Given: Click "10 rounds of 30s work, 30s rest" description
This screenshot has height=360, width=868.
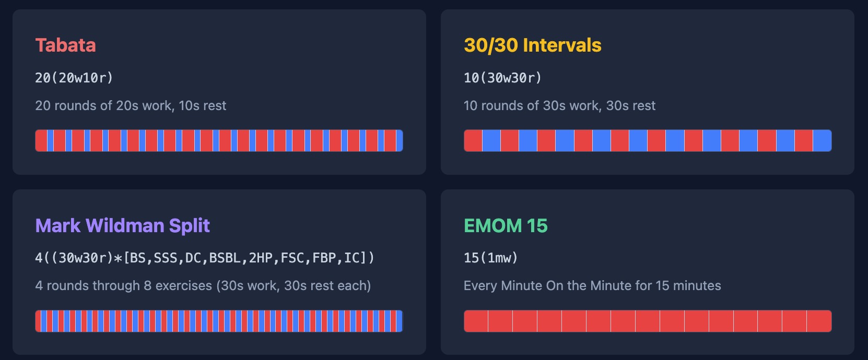Looking at the screenshot, I should pyautogui.click(x=559, y=105).
